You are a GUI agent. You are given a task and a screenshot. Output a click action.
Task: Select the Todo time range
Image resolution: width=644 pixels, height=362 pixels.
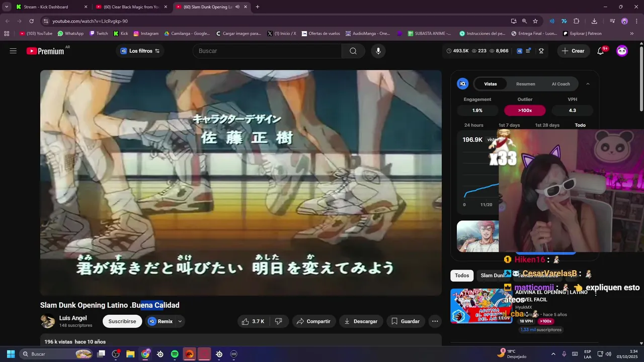pos(580,125)
